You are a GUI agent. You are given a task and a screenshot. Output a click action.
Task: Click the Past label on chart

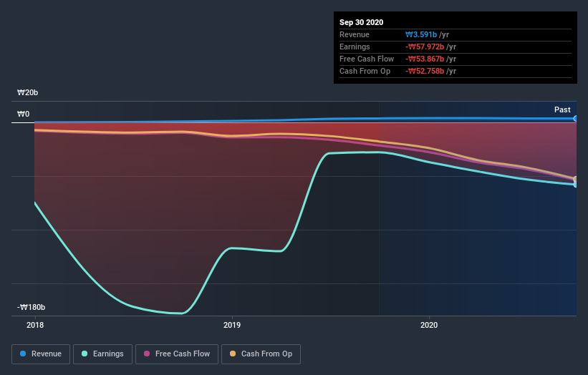click(x=562, y=109)
